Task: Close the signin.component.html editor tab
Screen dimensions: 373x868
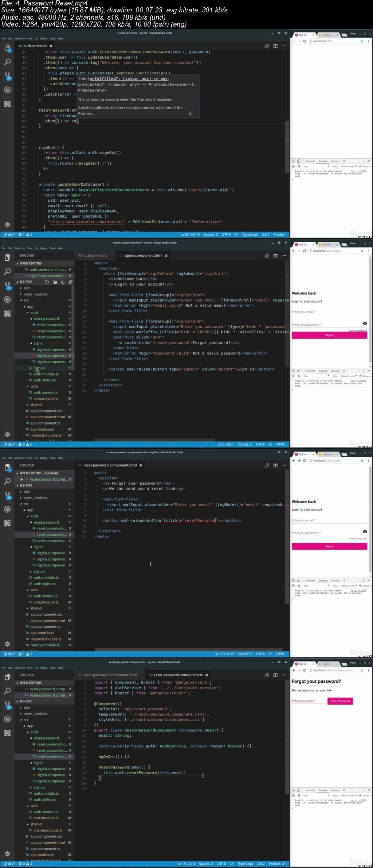Action: 166,256
